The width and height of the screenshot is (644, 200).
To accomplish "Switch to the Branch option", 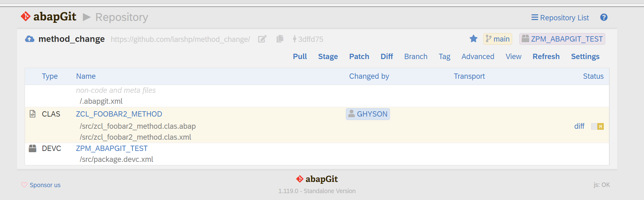I will coord(416,56).
